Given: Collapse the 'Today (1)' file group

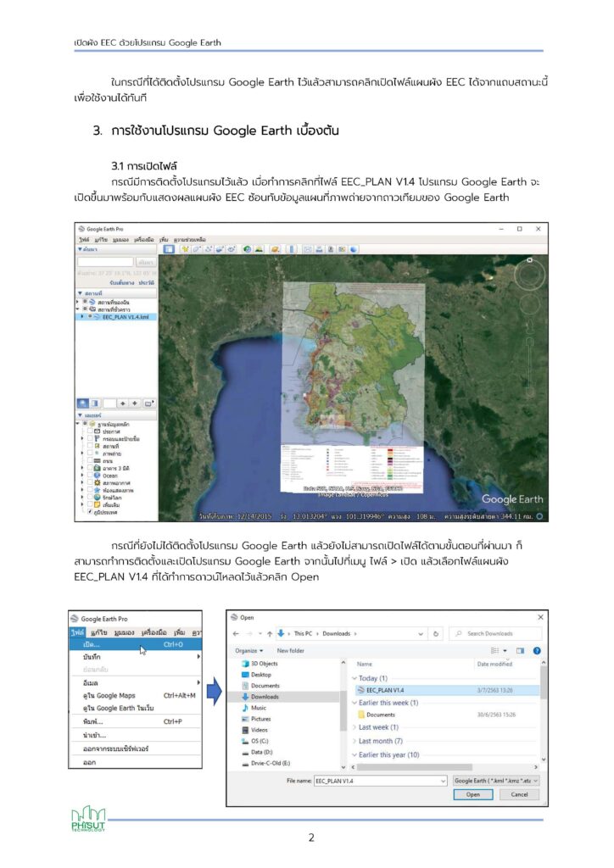Looking at the screenshot, I should point(354,678).
